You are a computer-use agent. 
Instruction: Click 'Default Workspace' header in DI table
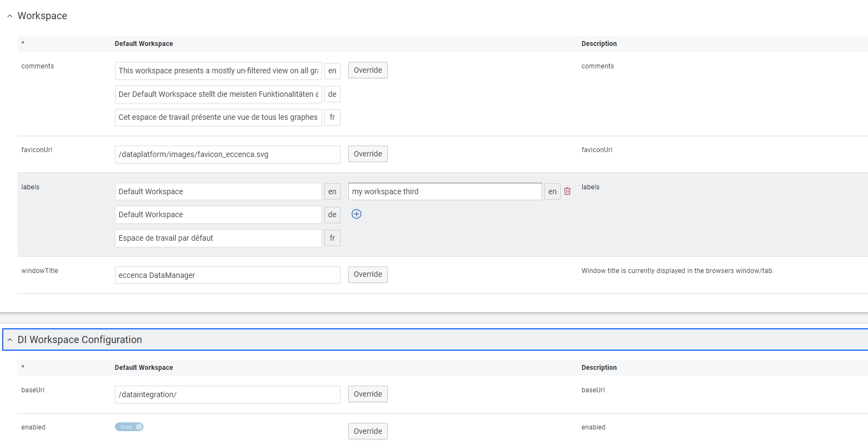[x=144, y=368]
